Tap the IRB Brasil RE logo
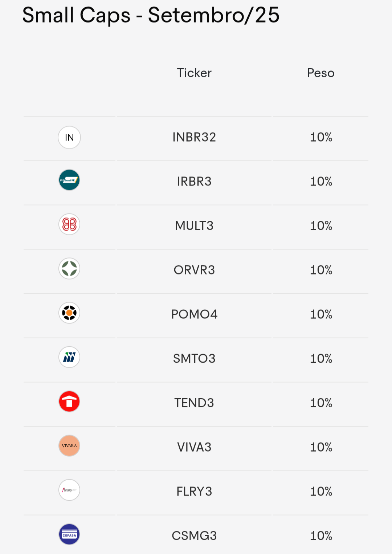 tap(69, 180)
